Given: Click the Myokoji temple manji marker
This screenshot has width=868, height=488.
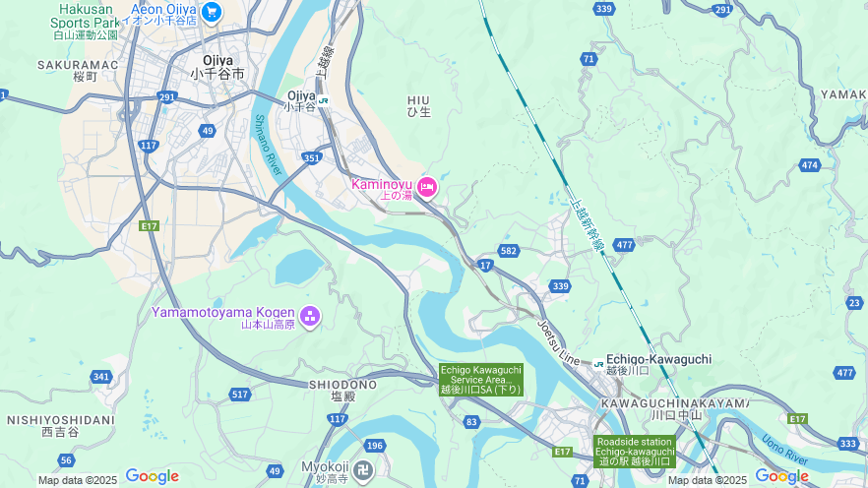Looking at the screenshot, I should (x=363, y=471).
